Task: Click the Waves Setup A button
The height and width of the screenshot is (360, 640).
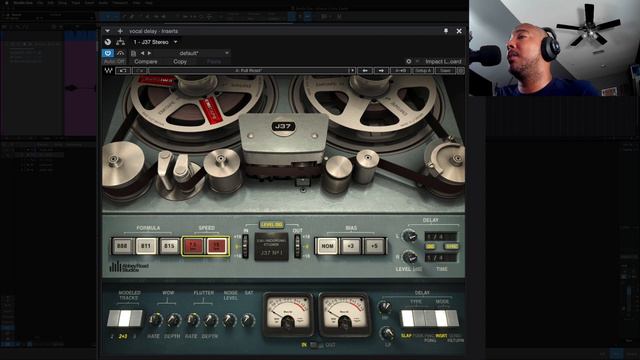Action: point(423,71)
